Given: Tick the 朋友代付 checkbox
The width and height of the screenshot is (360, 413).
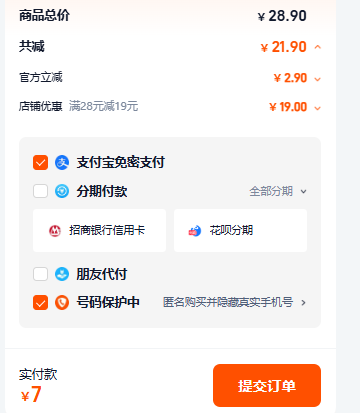Looking at the screenshot, I should [x=40, y=274].
